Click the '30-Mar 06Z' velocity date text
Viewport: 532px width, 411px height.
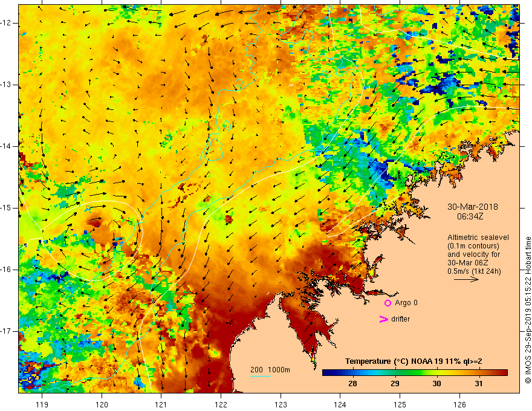tap(469, 263)
